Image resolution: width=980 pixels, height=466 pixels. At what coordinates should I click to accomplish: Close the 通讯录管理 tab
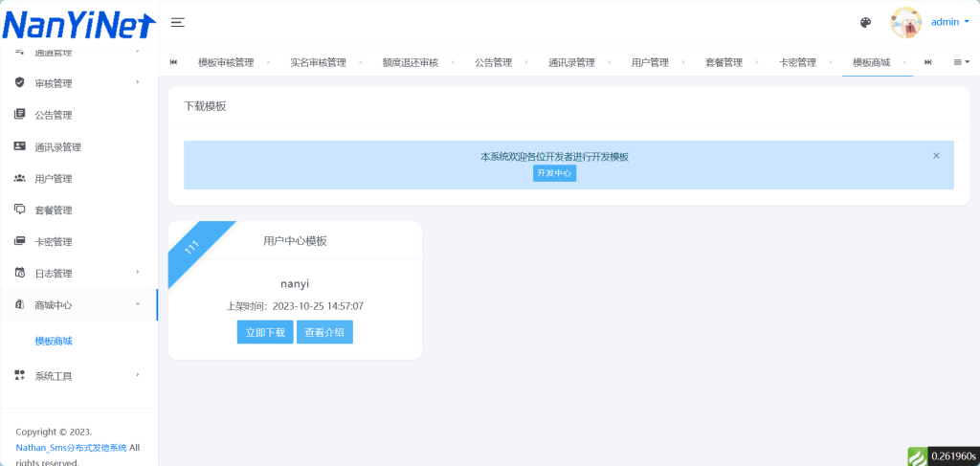pyautogui.click(x=610, y=62)
